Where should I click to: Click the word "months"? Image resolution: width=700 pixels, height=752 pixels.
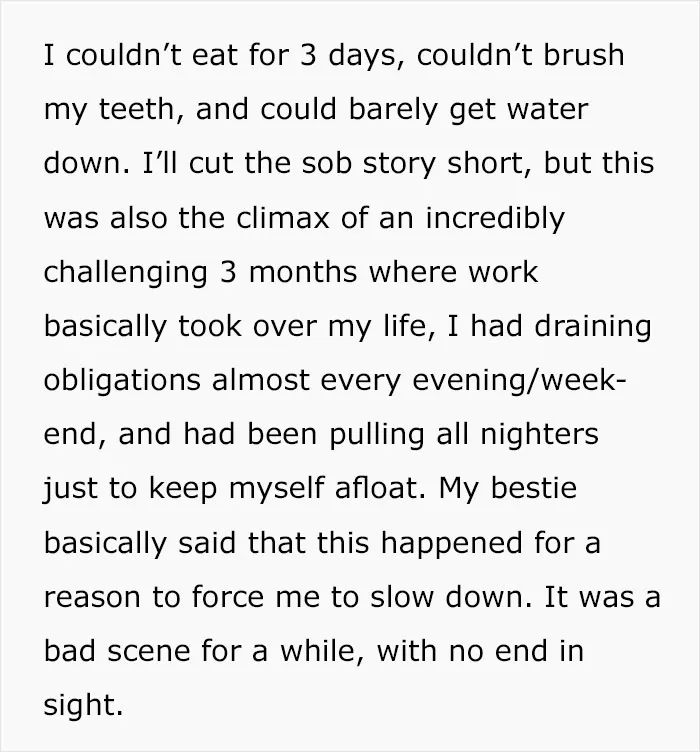coord(303,272)
